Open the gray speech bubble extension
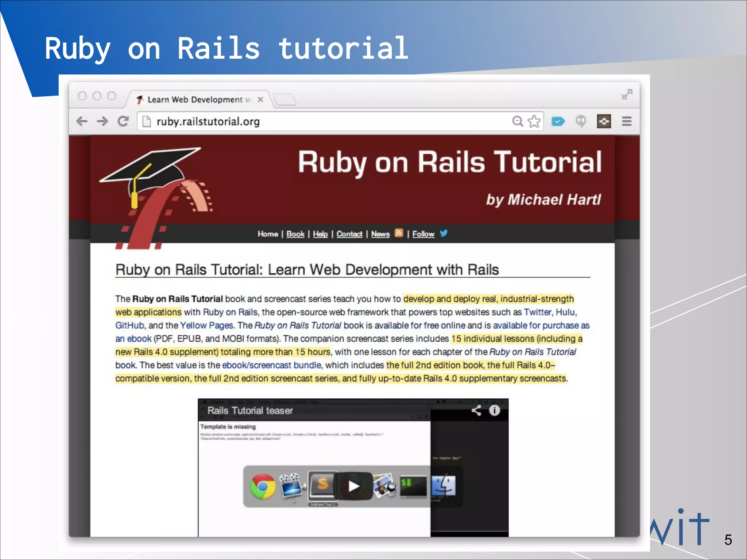Viewport: 747px width, 560px height. (581, 121)
